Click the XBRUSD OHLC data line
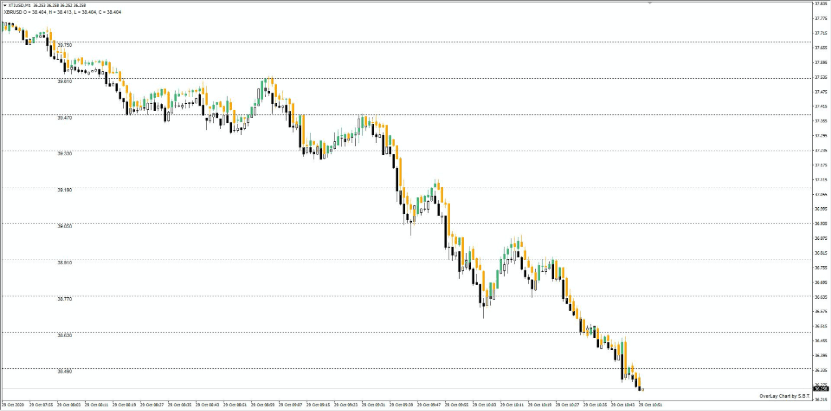 [x=50, y=13]
